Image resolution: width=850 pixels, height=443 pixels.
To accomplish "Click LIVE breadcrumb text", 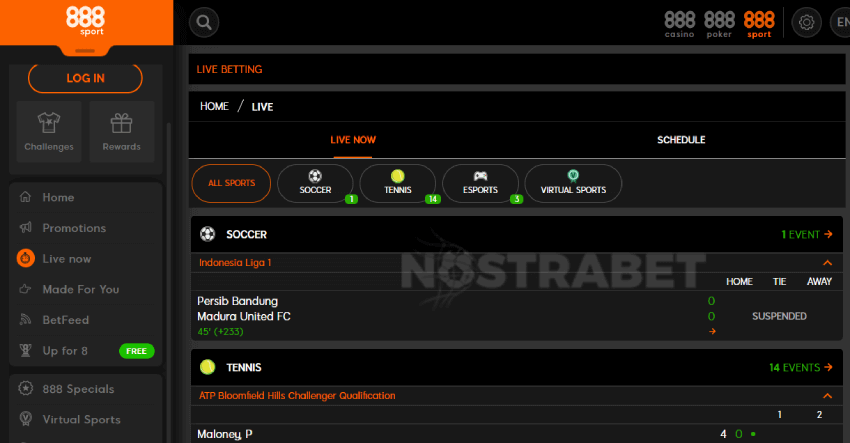I will [x=262, y=107].
